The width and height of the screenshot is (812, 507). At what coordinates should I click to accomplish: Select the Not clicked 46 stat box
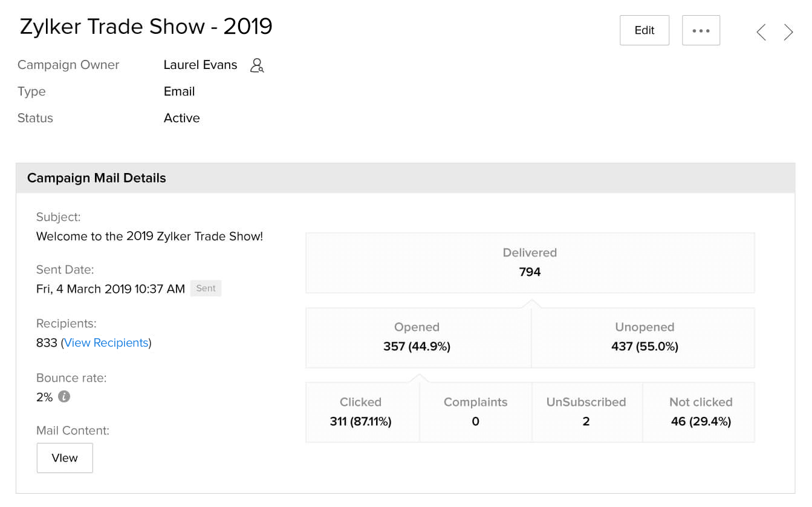tap(700, 412)
